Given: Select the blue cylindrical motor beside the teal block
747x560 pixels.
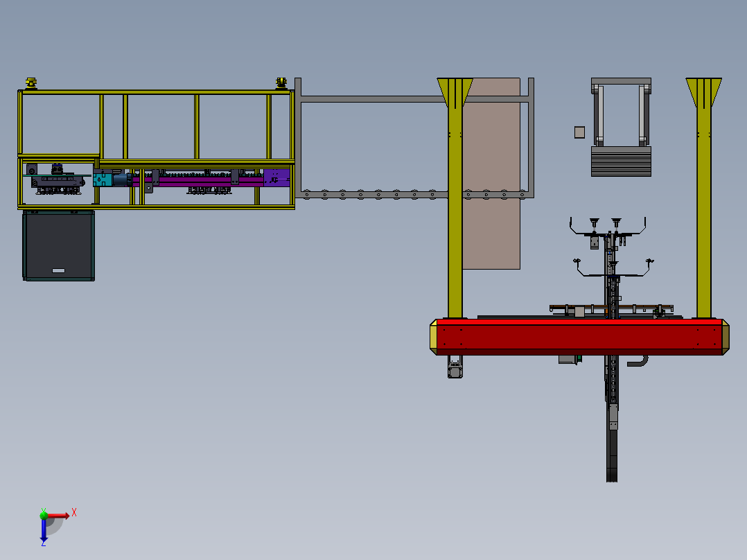Looking at the screenshot, I should pos(122,180).
